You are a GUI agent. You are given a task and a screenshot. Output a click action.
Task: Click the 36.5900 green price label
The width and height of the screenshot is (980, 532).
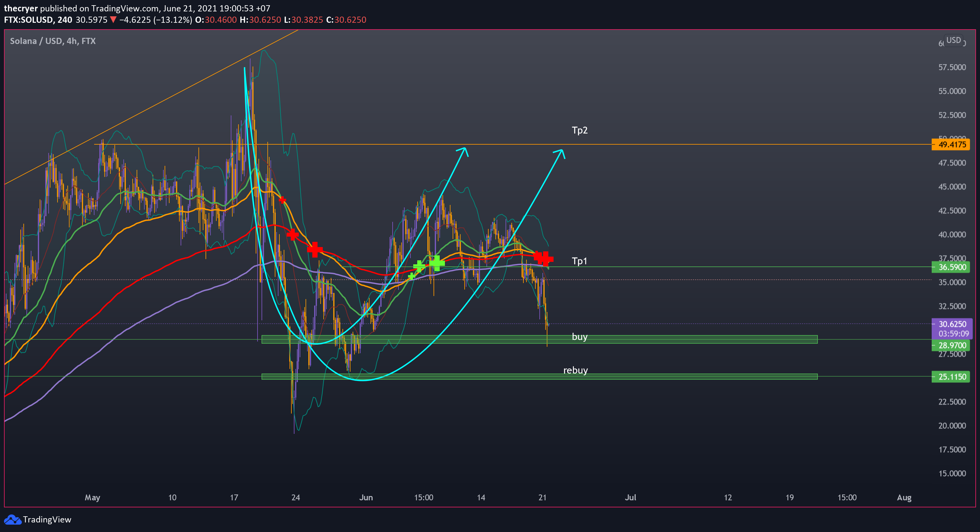coord(951,267)
